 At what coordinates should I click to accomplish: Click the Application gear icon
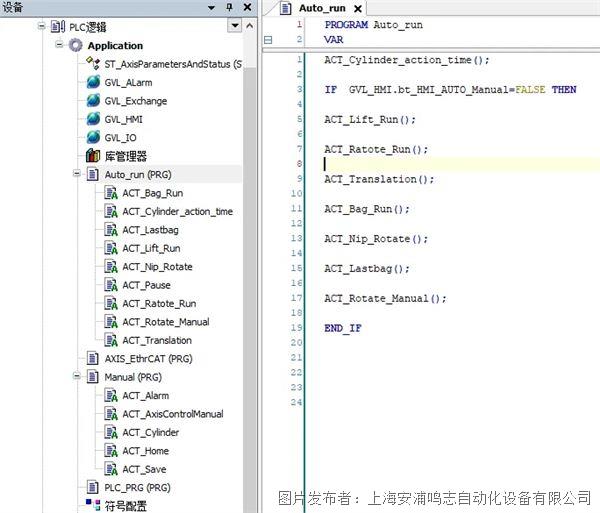click(76, 46)
